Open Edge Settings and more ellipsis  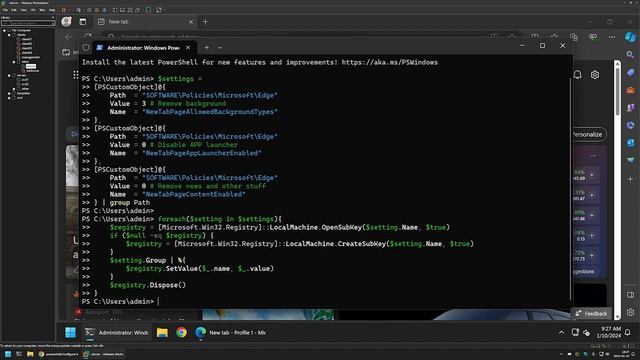coord(612,37)
